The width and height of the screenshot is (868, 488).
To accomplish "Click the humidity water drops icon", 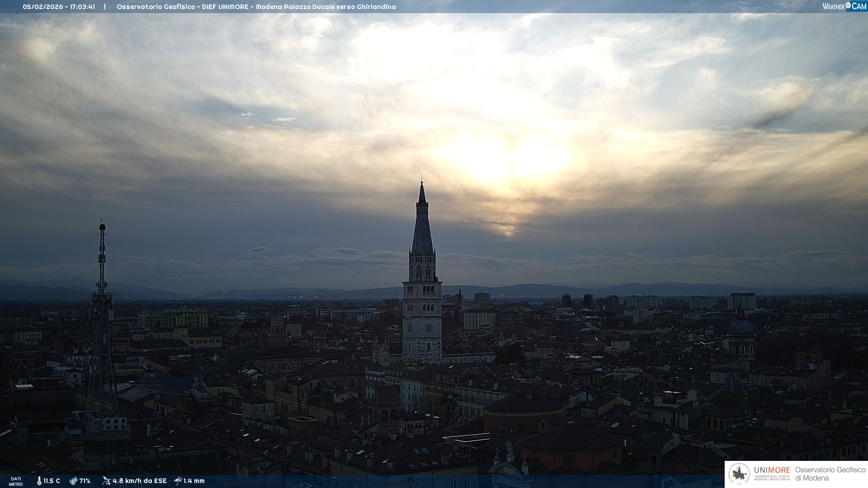I will (73, 481).
